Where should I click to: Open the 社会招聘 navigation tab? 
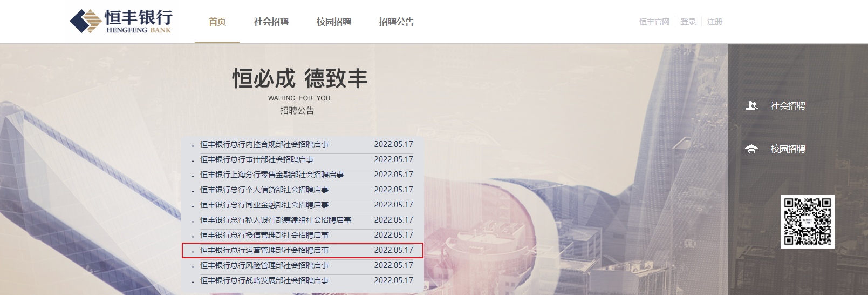point(271,22)
